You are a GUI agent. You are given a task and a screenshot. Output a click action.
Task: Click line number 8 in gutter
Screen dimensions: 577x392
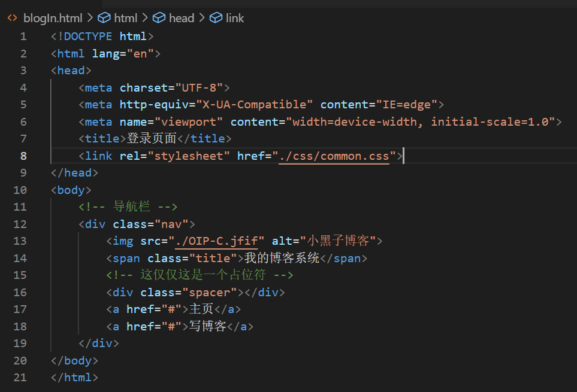(x=23, y=156)
